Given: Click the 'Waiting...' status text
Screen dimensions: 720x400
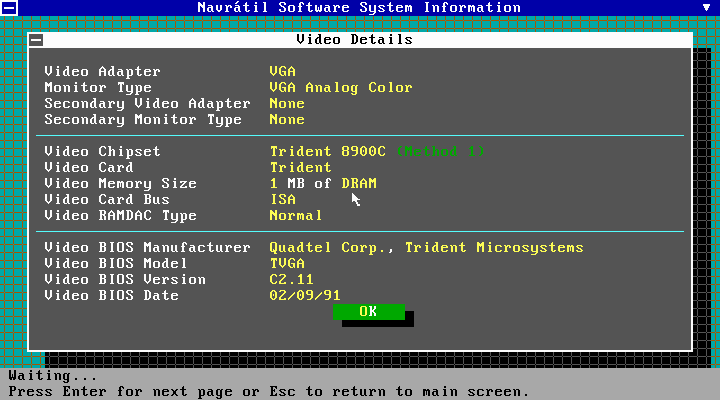Looking at the screenshot, I should 53,376.
